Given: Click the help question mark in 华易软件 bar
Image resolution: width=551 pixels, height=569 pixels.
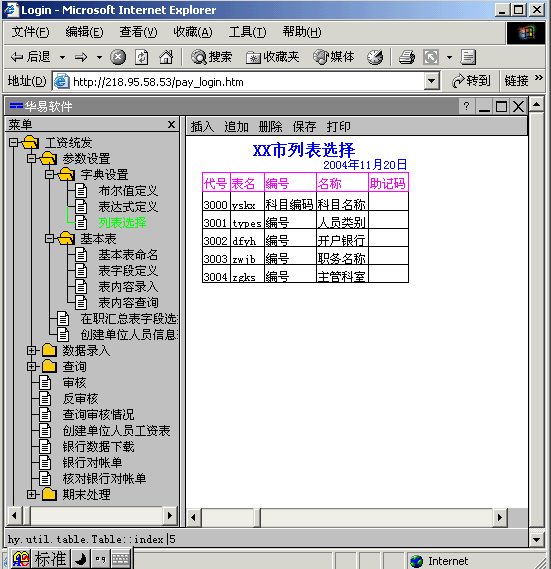Looking at the screenshot, I should pos(466,106).
